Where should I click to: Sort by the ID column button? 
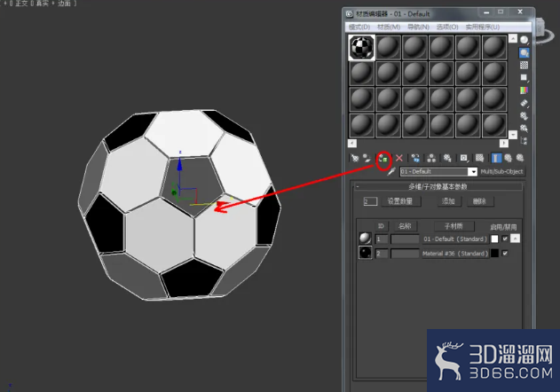(x=381, y=226)
